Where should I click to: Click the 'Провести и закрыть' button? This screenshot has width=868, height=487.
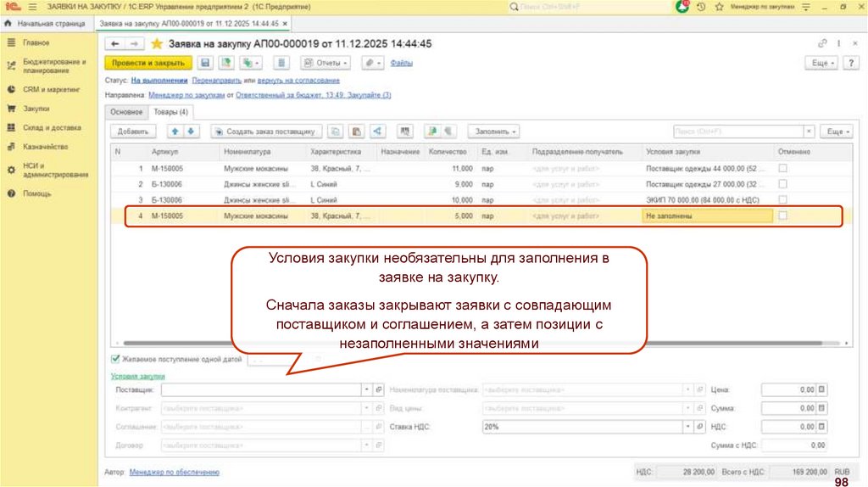147,63
